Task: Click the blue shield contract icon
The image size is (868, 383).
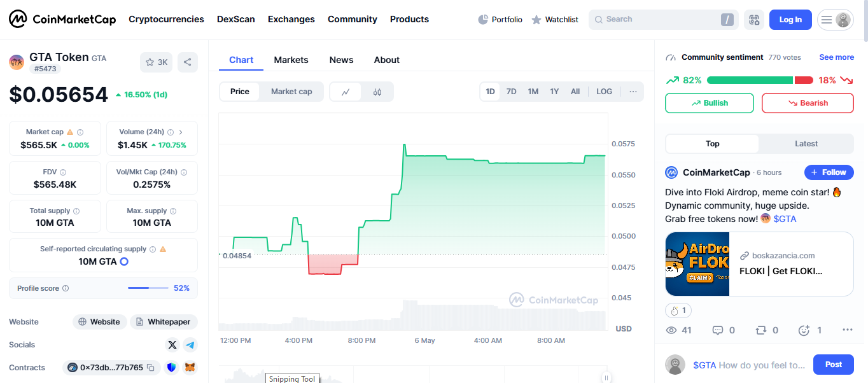Action: tap(172, 368)
